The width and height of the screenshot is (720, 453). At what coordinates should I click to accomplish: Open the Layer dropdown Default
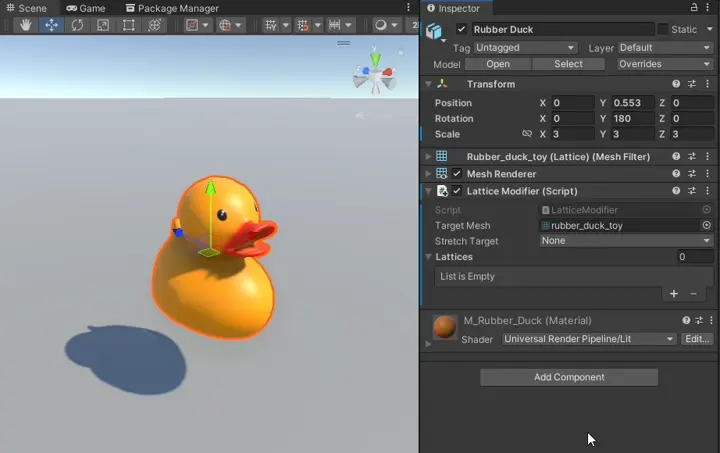[x=665, y=48]
